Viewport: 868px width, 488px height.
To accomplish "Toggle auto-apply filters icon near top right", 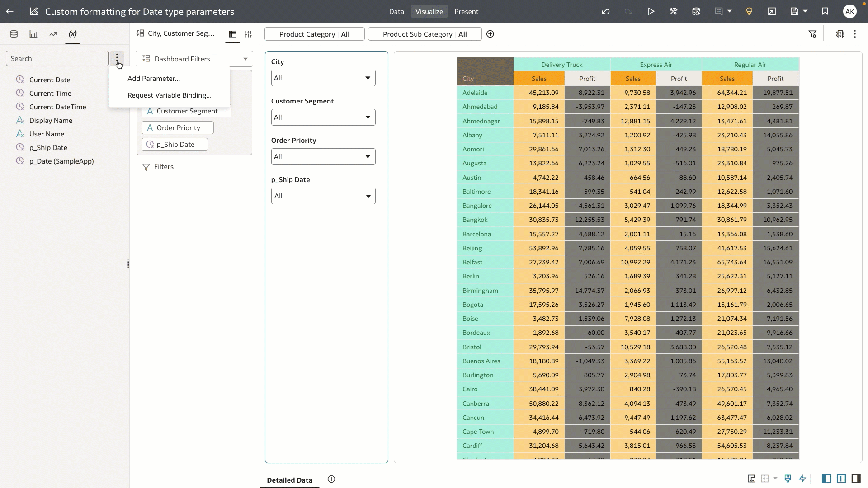I will click(812, 33).
